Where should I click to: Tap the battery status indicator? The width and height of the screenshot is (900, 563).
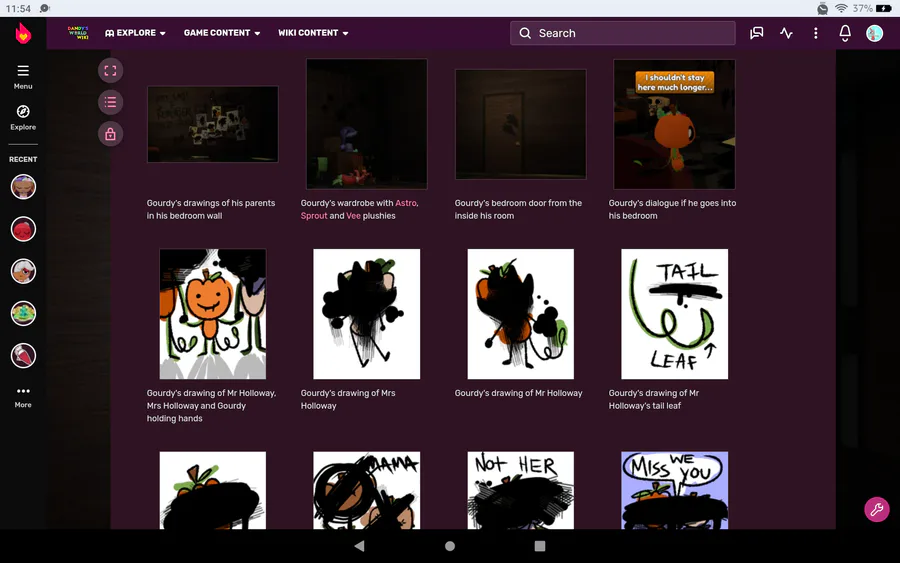pos(884,8)
